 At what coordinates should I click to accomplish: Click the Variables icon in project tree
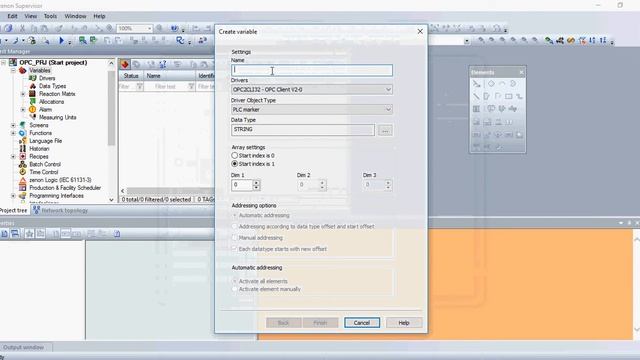click(x=23, y=71)
